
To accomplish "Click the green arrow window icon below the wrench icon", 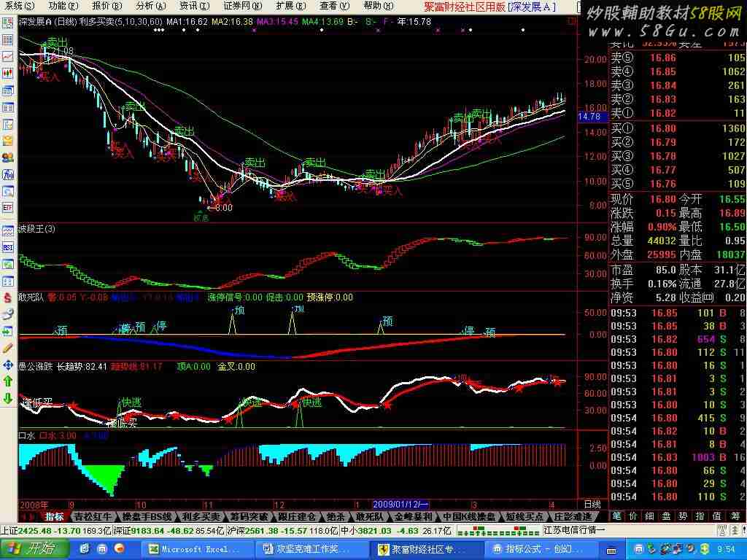I will [7, 332].
